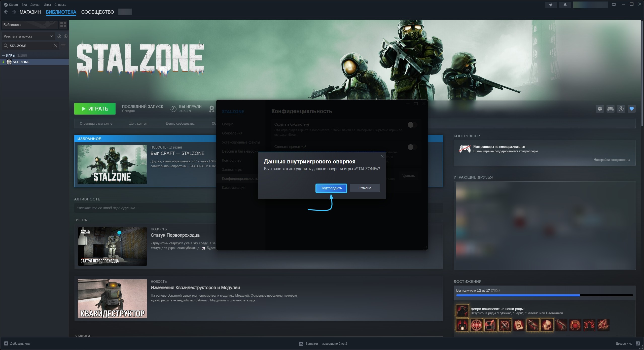Viewport: 644px width, 350px height.
Task: Click the controller layout icon
Action: click(611, 109)
